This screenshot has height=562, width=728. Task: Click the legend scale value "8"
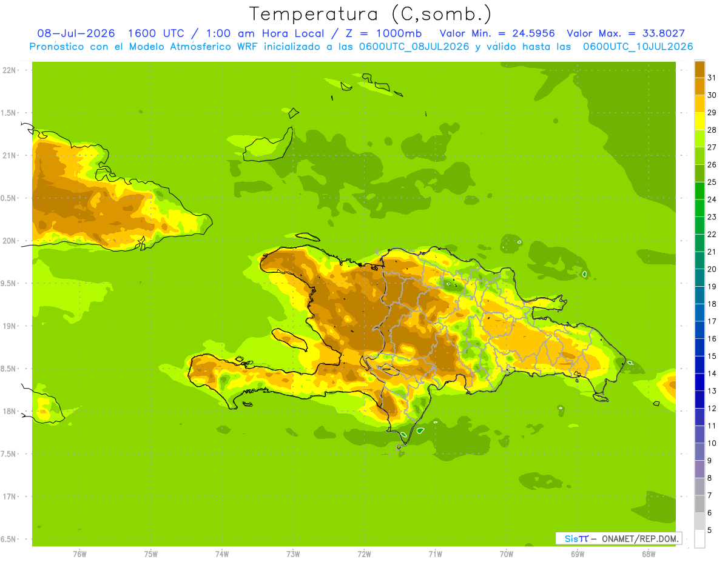[x=709, y=478]
